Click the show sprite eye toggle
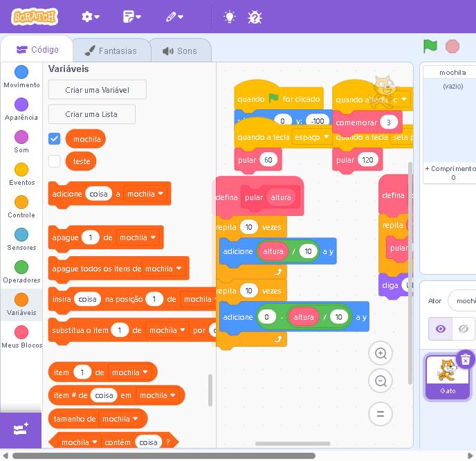 coord(441,329)
